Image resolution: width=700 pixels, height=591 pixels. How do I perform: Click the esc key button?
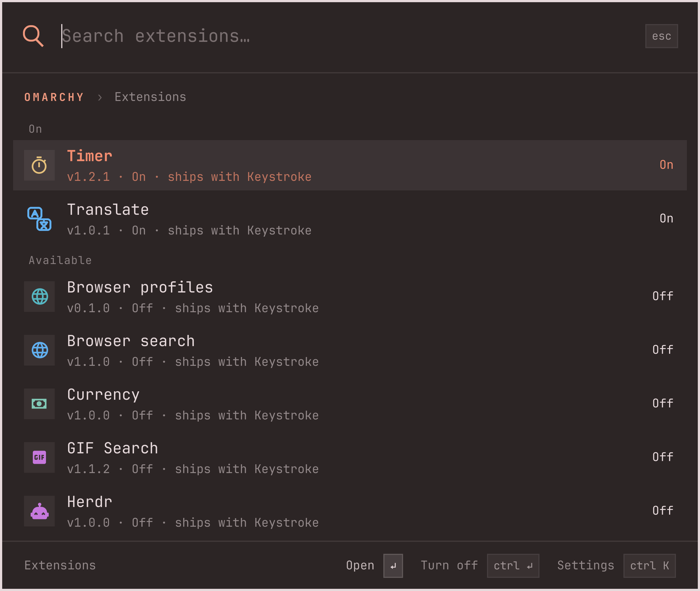[661, 36]
